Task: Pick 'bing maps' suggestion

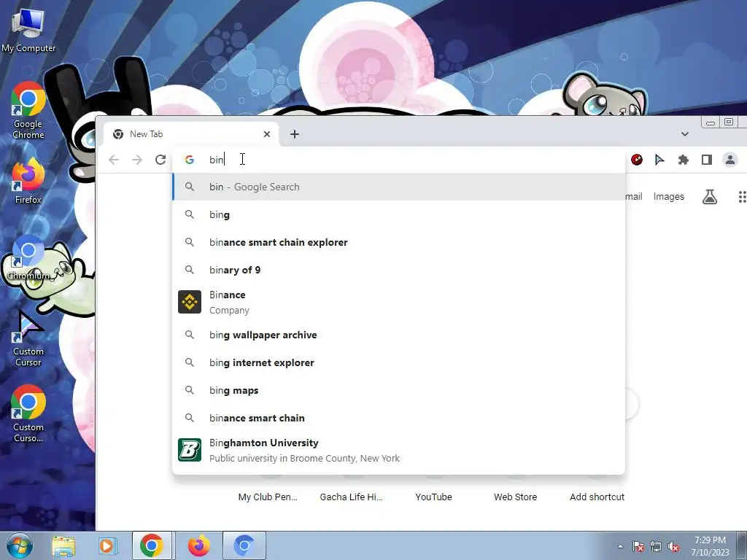Action: pyautogui.click(x=399, y=390)
